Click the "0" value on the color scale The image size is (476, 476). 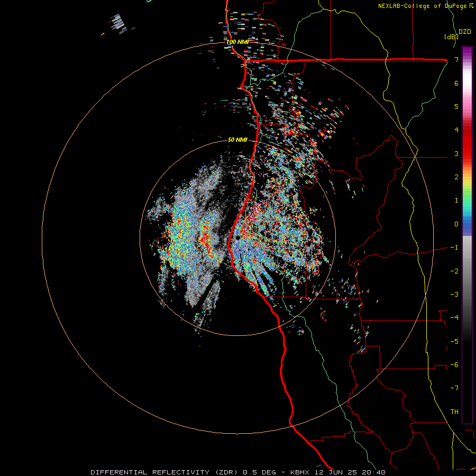[x=456, y=224]
